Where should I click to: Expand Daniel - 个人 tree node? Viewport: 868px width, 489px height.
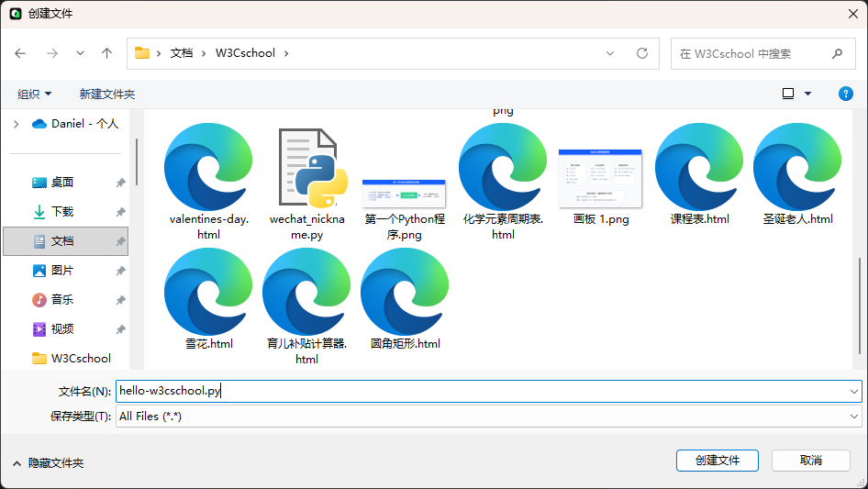click(16, 124)
